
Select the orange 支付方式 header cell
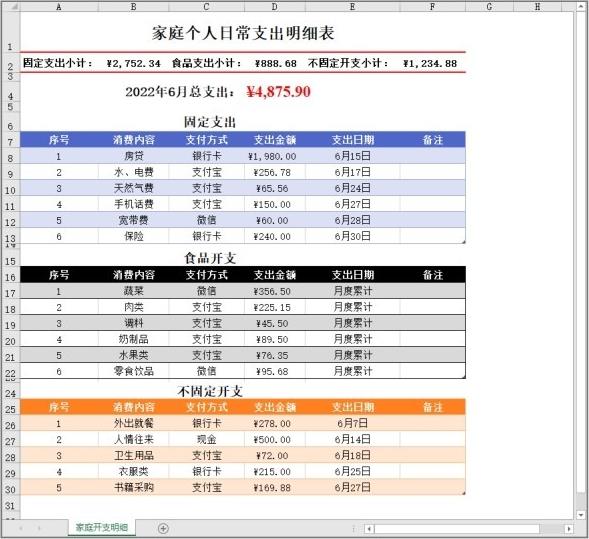[207, 407]
